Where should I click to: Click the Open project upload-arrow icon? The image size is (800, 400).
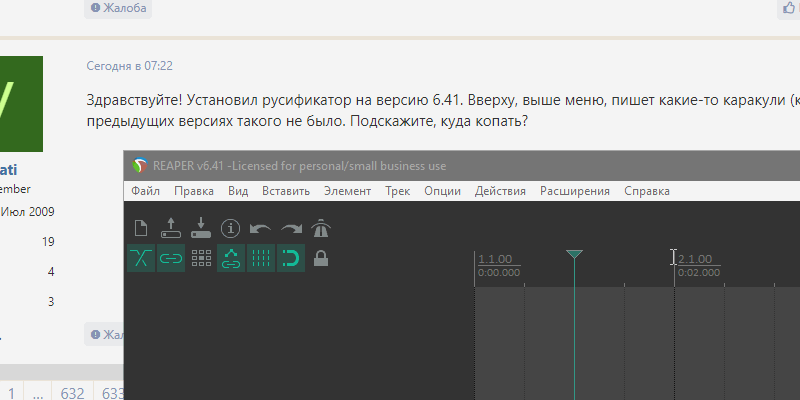coord(171,228)
